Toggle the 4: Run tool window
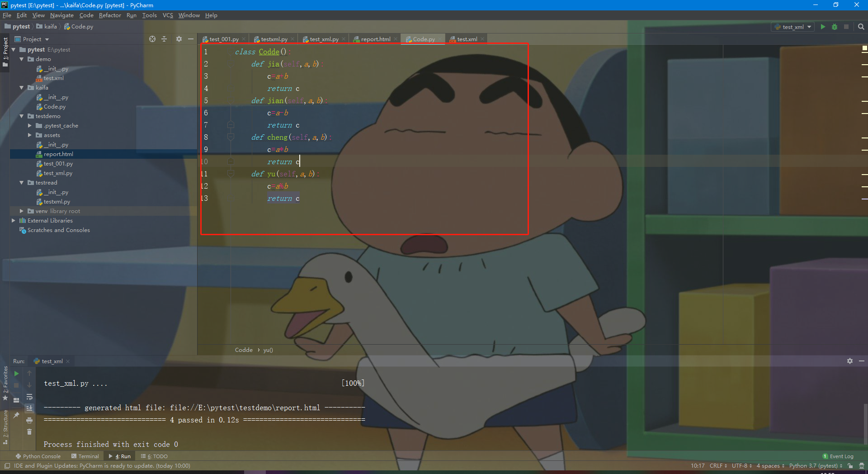 point(120,456)
